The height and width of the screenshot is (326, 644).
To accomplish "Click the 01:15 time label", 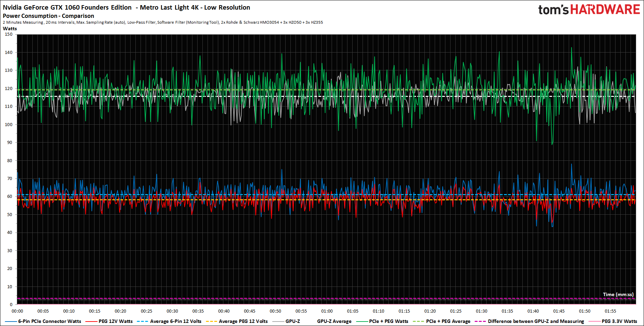I will pos(404,311).
